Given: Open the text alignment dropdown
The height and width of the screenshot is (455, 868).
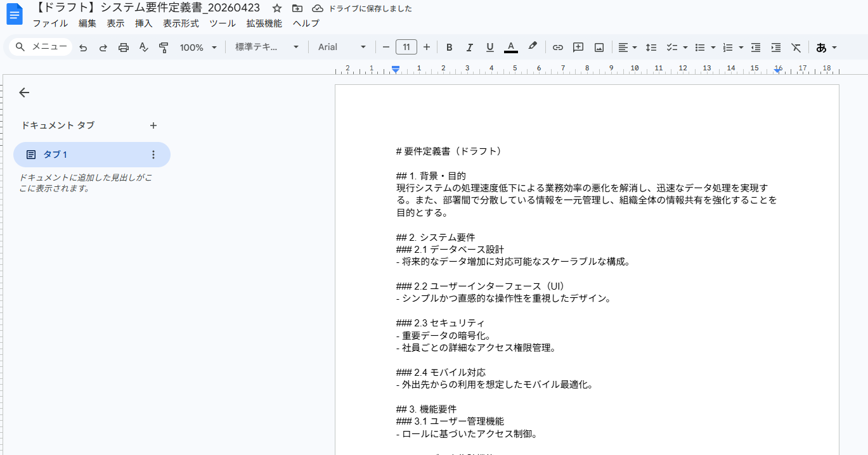Looking at the screenshot, I should click(x=628, y=48).
